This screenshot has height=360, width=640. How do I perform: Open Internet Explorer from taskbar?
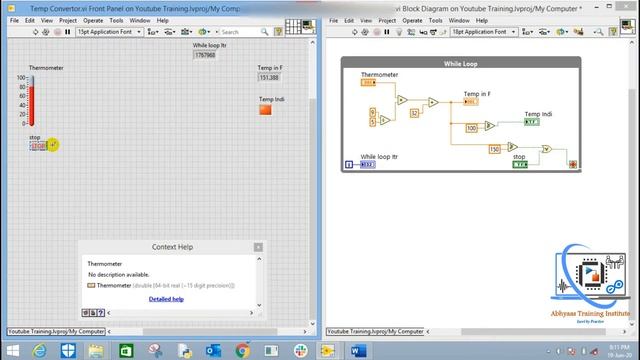point(40,351)
